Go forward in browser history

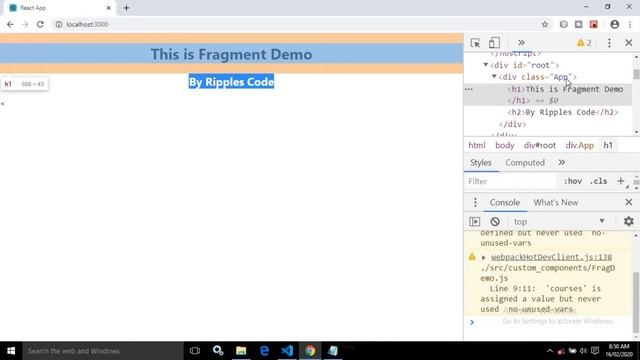[25, 24]
